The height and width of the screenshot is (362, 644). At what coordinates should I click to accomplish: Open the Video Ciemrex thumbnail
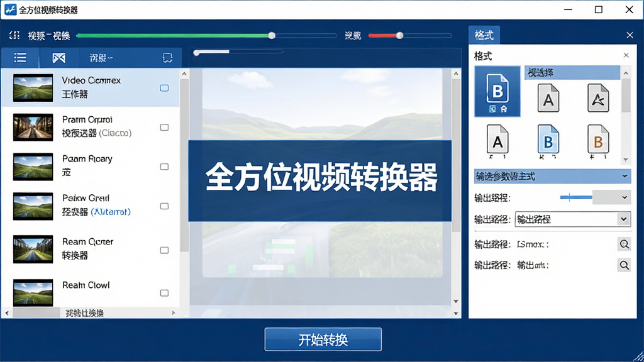[33, 88]
